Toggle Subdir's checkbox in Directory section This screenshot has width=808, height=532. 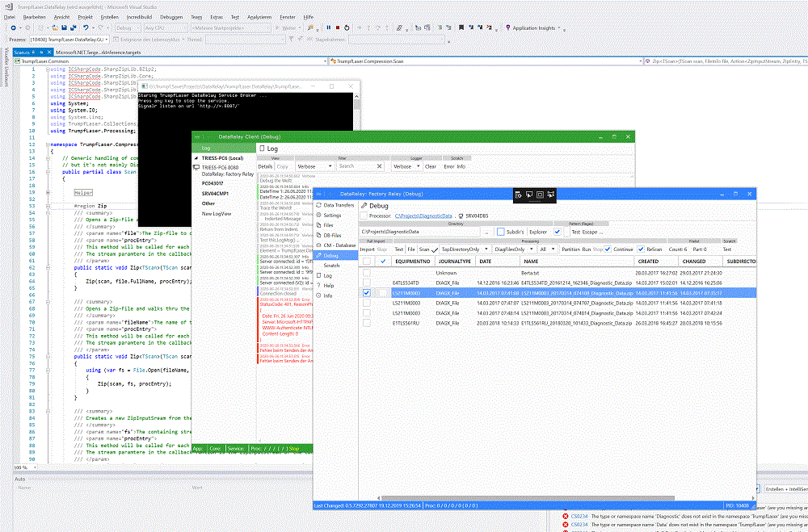(500, 232)
